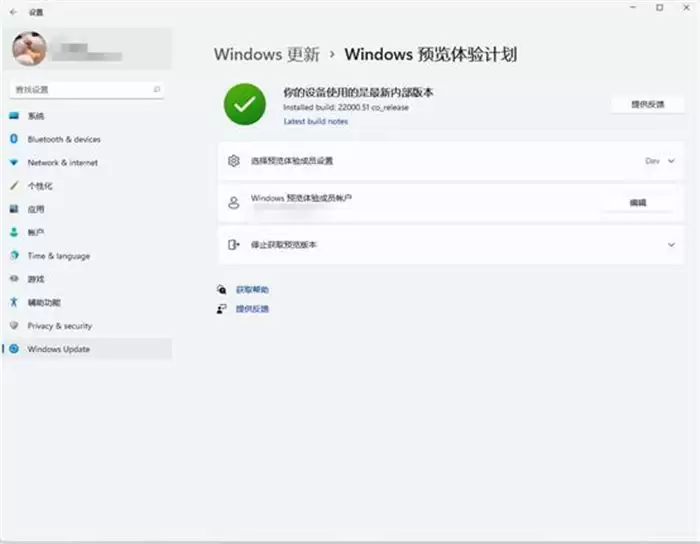Click the 选择预览体验成员设置 row label
The width and height of the screenshot is (700, 544).
292,161
